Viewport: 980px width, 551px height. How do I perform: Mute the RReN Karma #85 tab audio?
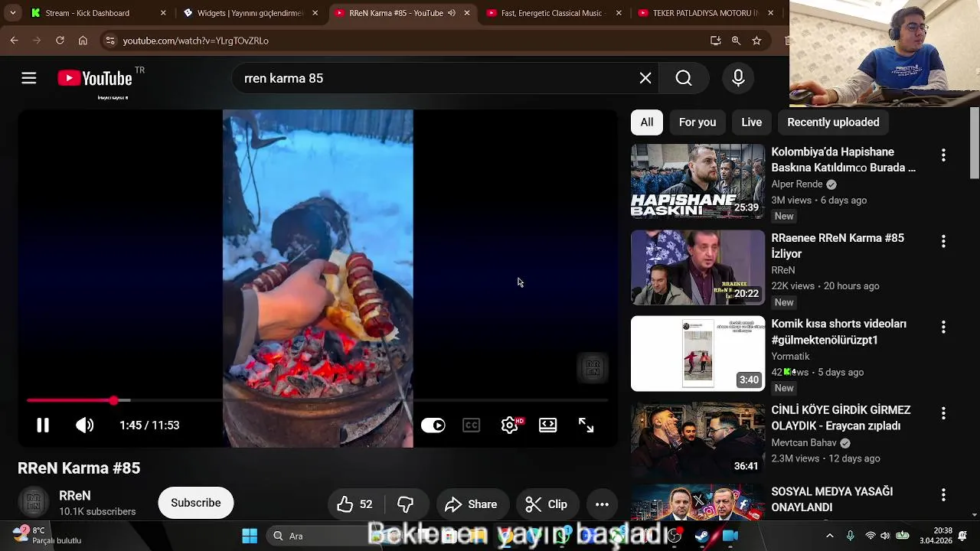(x=452, y=13)
